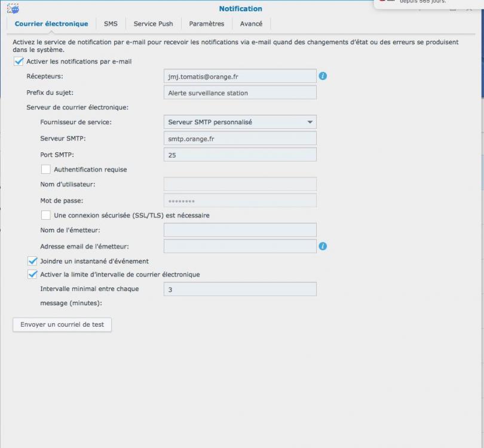Select the Avancé tab
The width and height of the screenshot is (484, 448).
point(251,24)
